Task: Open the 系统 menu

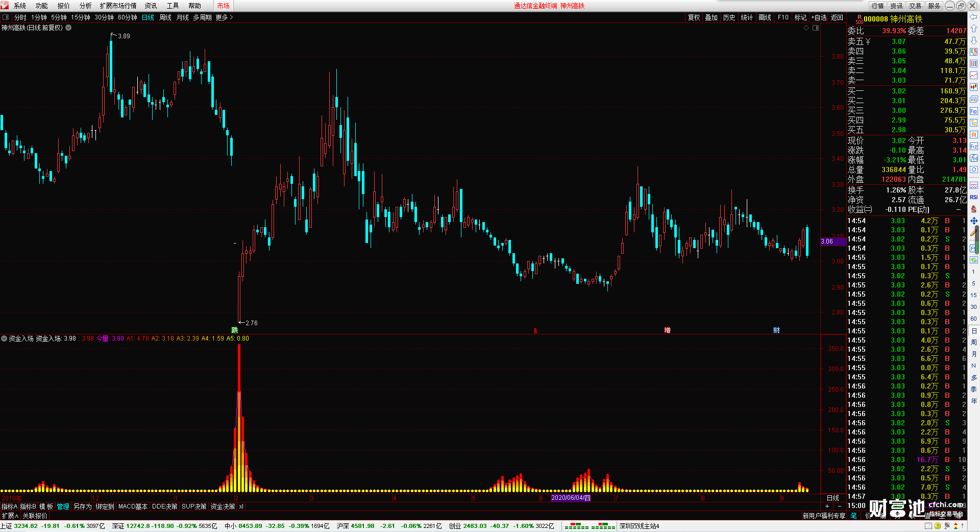Action: click(19, 6)
